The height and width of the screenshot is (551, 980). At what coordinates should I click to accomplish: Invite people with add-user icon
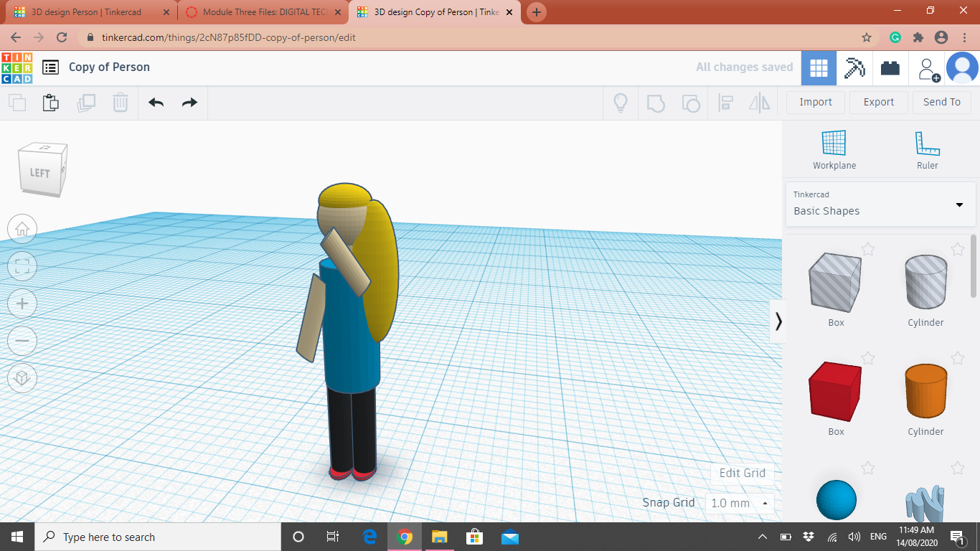[x=928, y=69]
